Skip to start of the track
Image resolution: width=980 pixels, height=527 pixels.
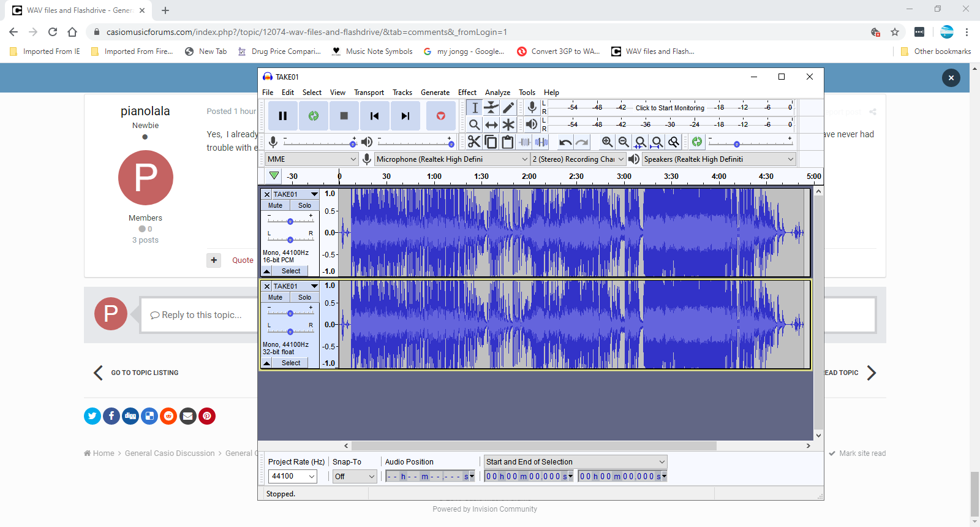[x=375, y=116]
